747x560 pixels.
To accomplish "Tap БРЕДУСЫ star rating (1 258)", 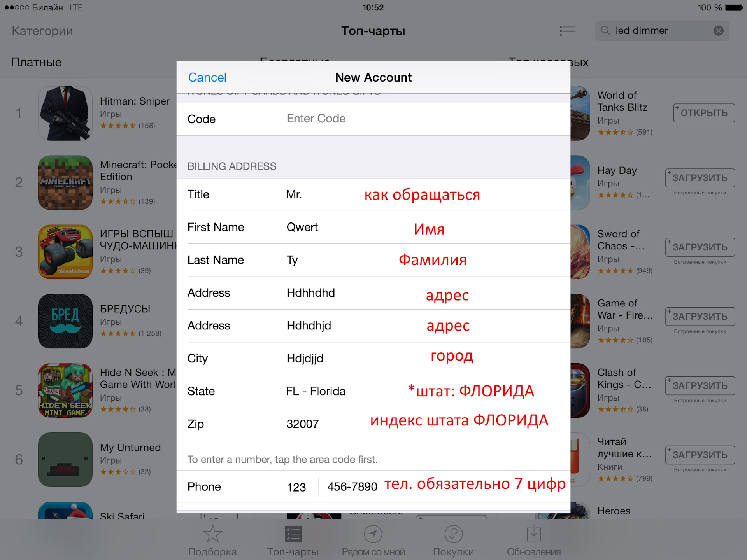I will 131,333.
